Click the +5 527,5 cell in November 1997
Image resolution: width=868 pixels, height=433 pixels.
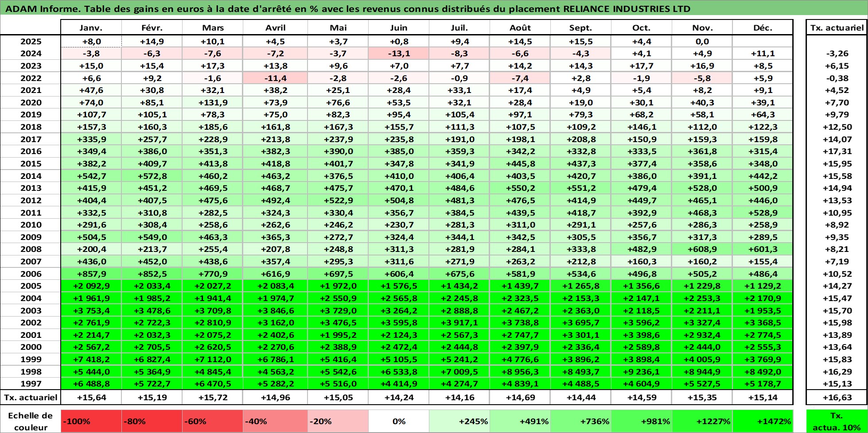click(x=702, y=384)
